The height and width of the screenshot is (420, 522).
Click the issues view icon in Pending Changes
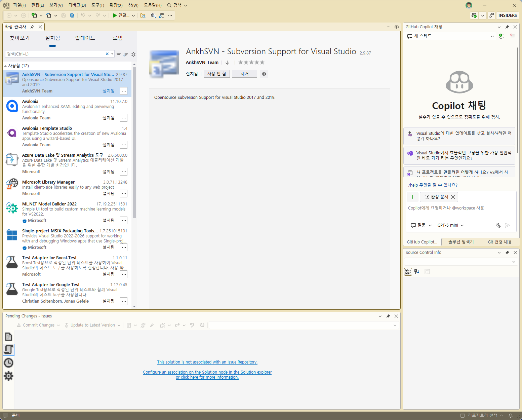tap(8, 350)
